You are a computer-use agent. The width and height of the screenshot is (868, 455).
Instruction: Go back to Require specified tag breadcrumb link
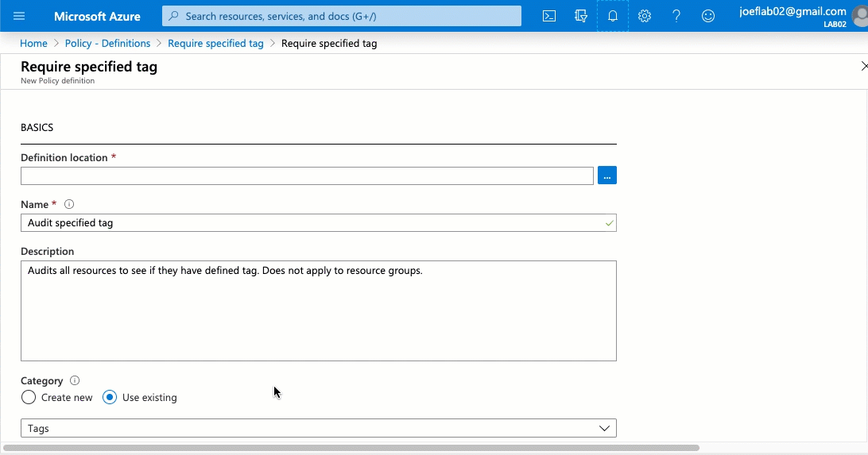[x=215, y=44]
